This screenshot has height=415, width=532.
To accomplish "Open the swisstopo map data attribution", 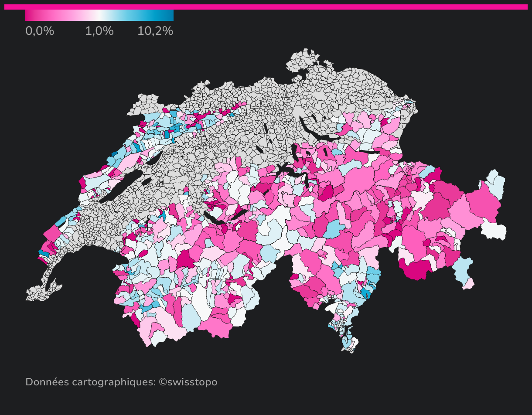I will [x=121, y=382].
